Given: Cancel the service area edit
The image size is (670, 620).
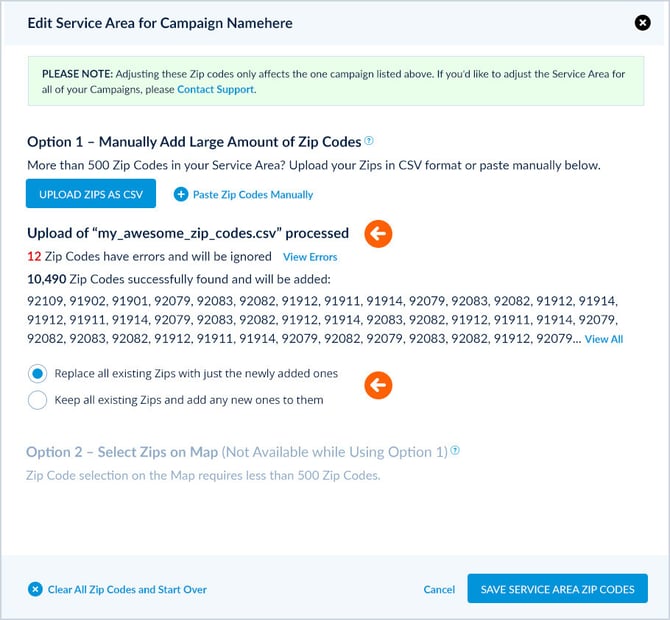Looking at the screenshot, I should (439, 590).
